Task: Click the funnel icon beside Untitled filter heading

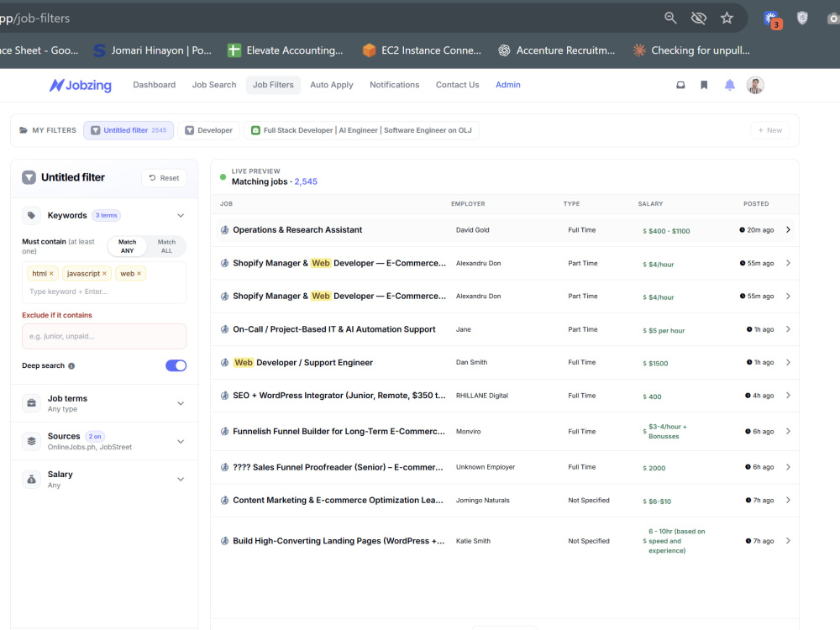Action: pos(29,177)
